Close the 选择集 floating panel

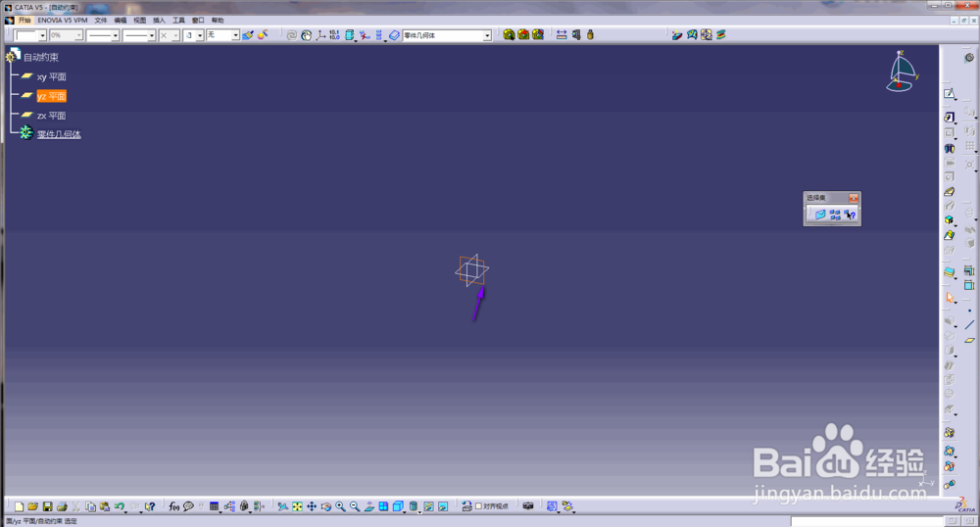pos(854,198)
